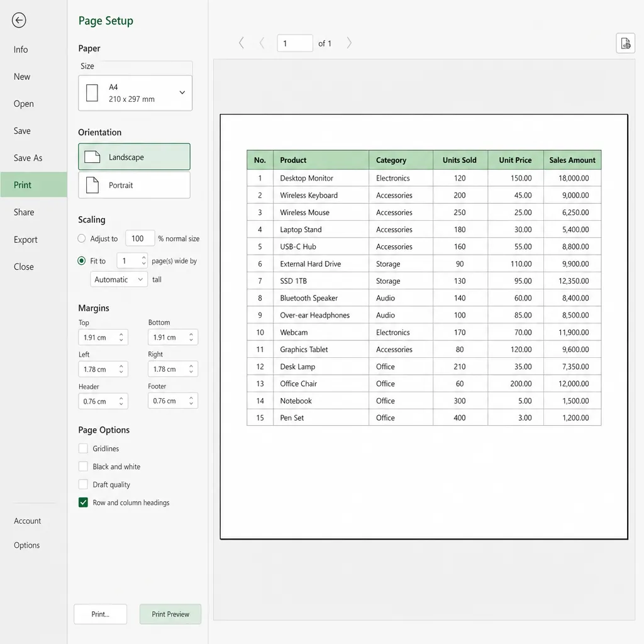Choose Portrait orientation button
Screen dimensions: 644x644
coord(135,185)
